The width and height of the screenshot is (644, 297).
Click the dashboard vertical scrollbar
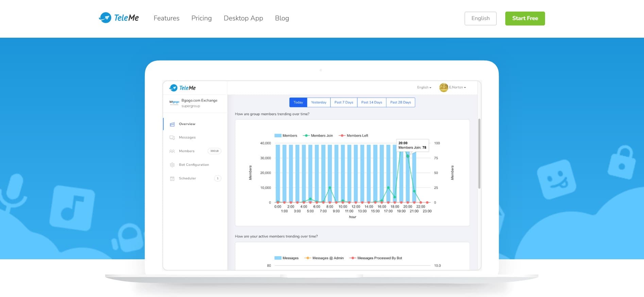point(479,154)
